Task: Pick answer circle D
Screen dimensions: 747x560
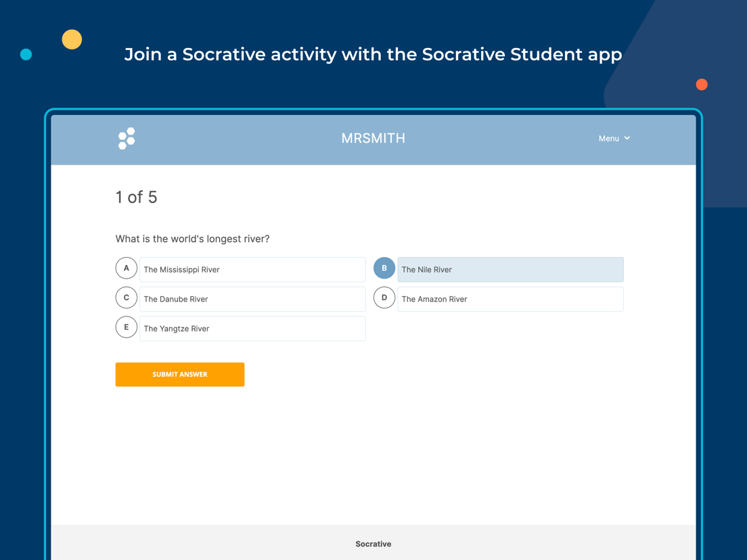Action: (384, 298)
